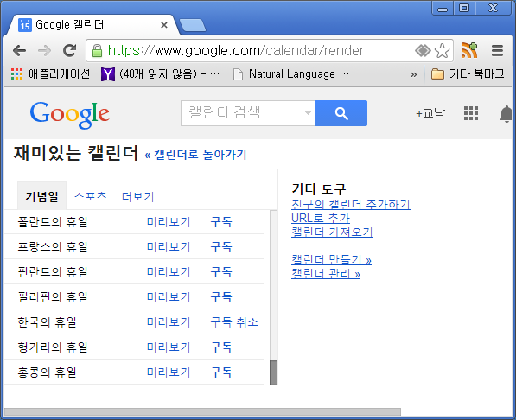Open the 기타 북마크 folder
Screen dimensions: 516x420
pos(468,74)
